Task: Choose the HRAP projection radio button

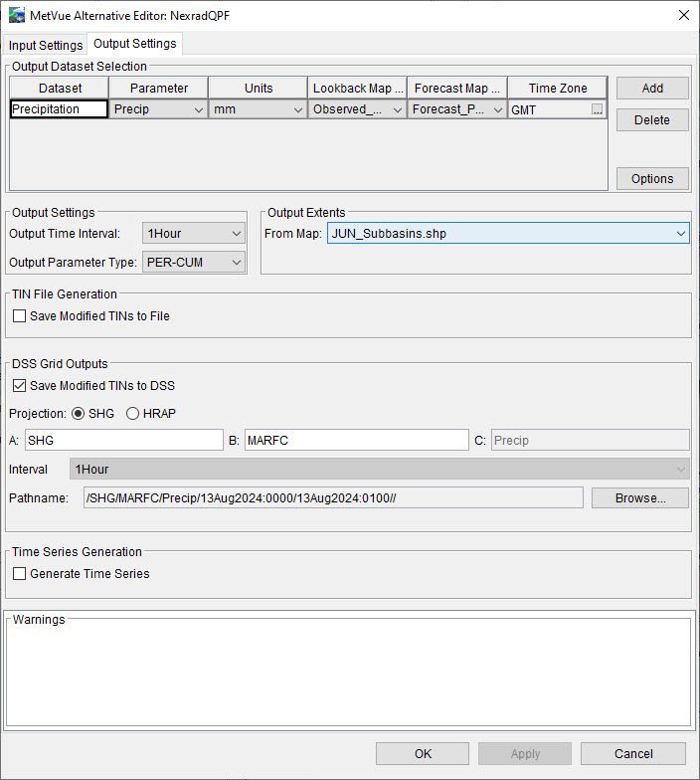Action: [132, 414]
